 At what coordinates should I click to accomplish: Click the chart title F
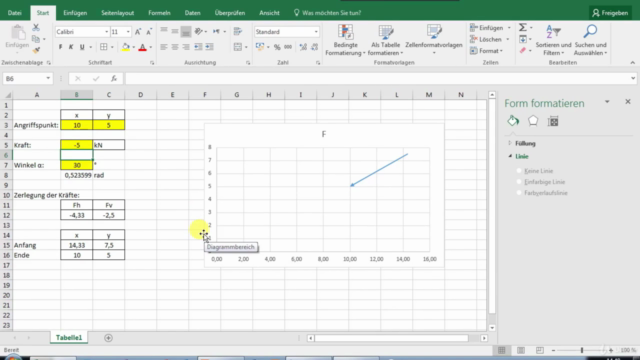(x=324, y=134)
